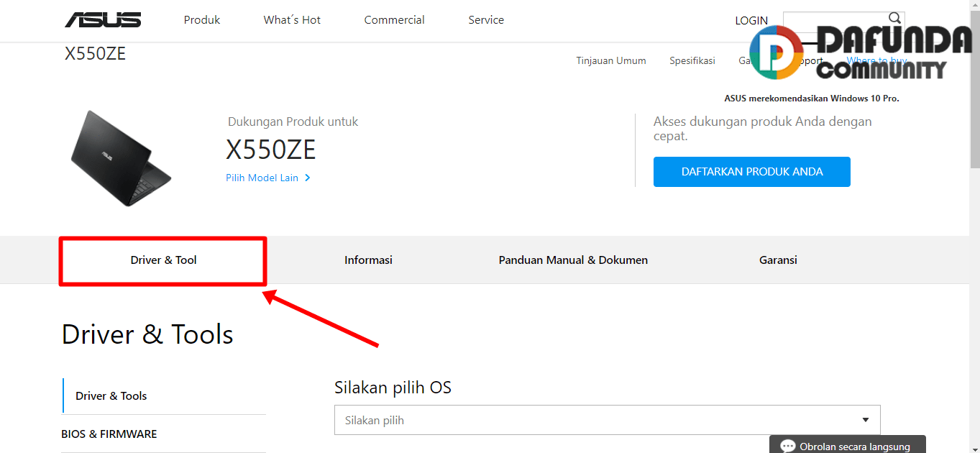Open the What's Hot menu
This screenshot has width=980, height=453.
[x=292, y=20]
